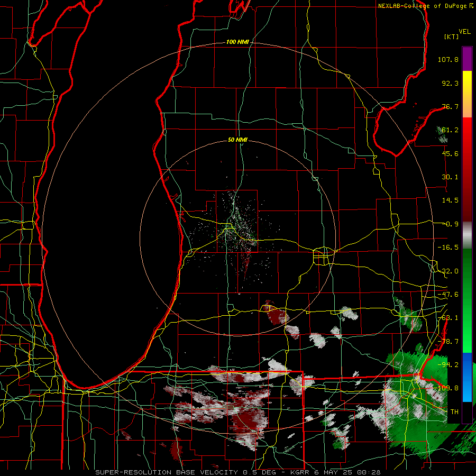The image size is (476, 476).
Task: Pick the purple segment of the velocity color bar
Action: 467,59
